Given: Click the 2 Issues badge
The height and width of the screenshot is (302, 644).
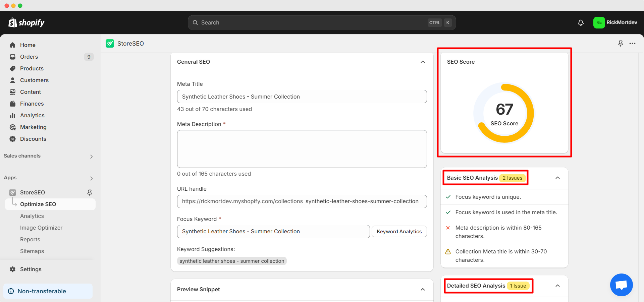Looking at the screenshot, I should click(x=512, y=178).
